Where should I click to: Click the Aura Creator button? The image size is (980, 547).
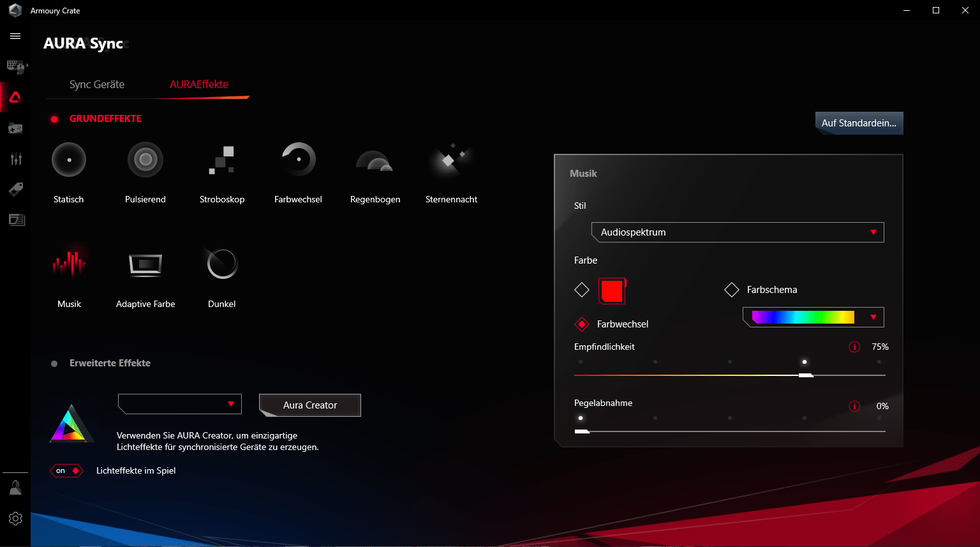pyautogui.click(x=310, y=405)
